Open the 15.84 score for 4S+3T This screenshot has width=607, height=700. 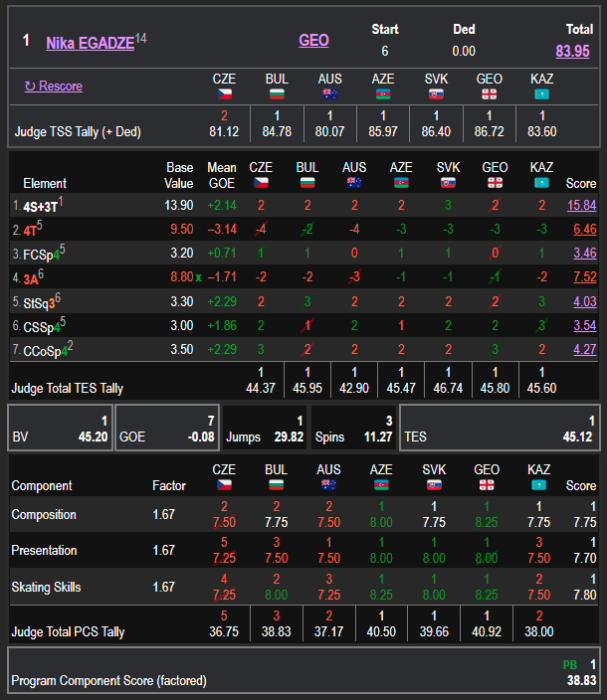pyautogui.click(x=581, y=205)
